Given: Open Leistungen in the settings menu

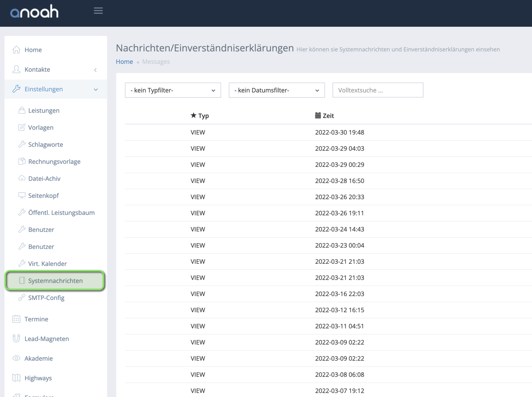Looking at the screenshot, I should click(44, 110).
